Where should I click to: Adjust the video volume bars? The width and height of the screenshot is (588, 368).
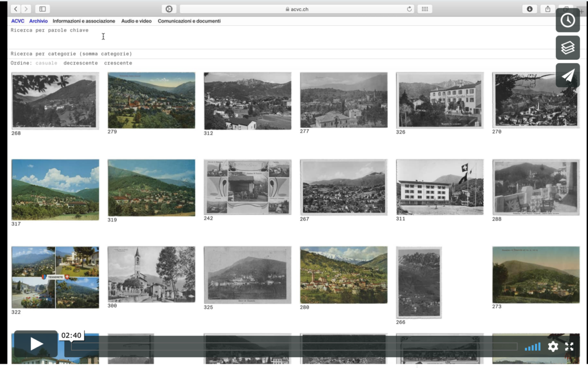(x=532, y=346)
